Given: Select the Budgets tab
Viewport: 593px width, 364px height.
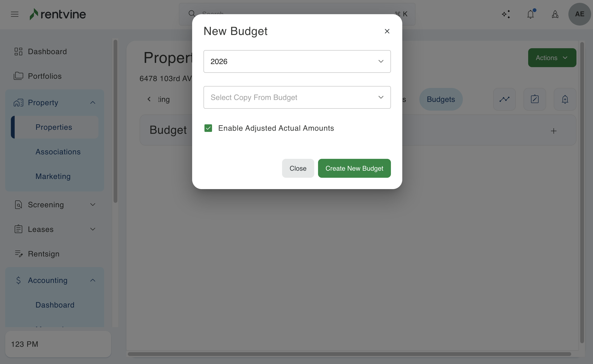Looking at the screenshot, I should coord(440,99).
